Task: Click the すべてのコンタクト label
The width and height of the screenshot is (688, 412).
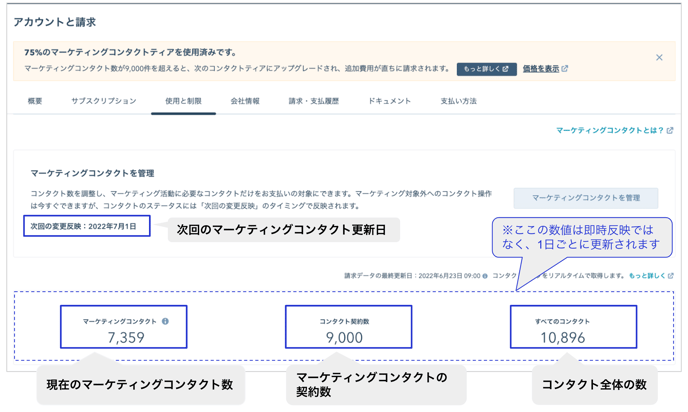Action: tap(563, 321)
